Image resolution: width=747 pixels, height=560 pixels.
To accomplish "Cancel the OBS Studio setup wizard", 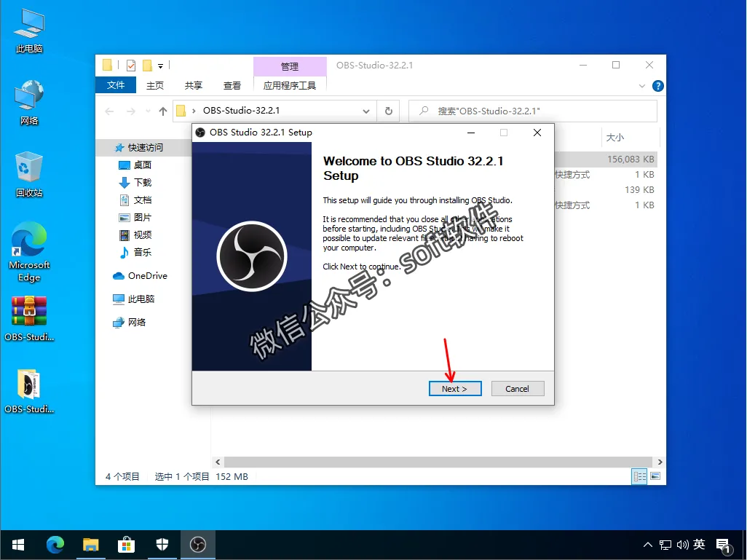I will coord(518,388).
